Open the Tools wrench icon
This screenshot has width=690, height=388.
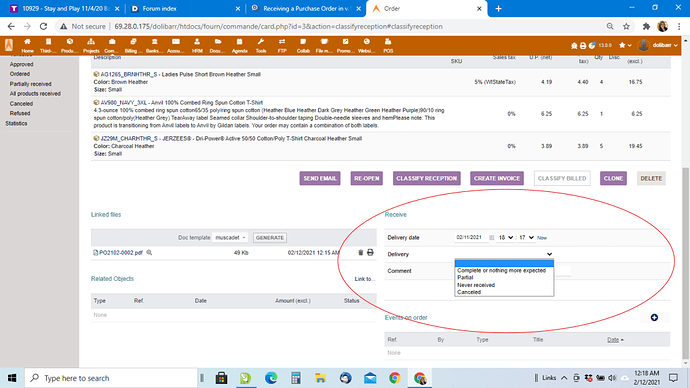click(x=261, y=45)
